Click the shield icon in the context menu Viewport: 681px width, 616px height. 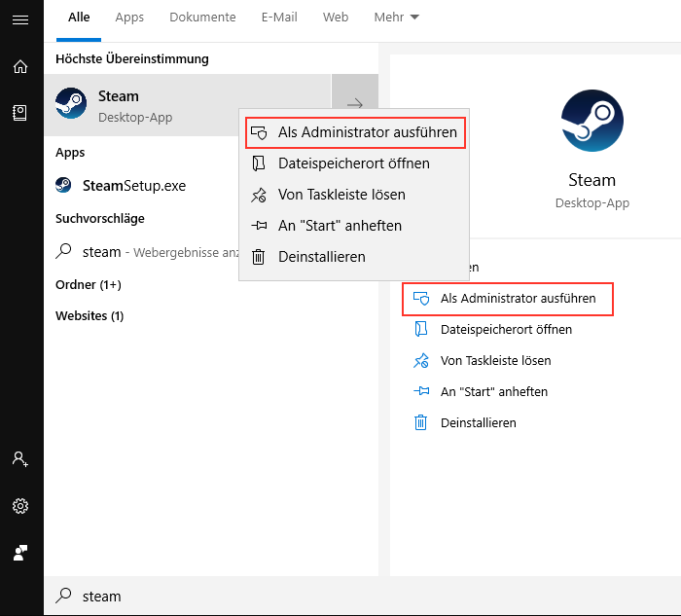click(x=259, y=132)
